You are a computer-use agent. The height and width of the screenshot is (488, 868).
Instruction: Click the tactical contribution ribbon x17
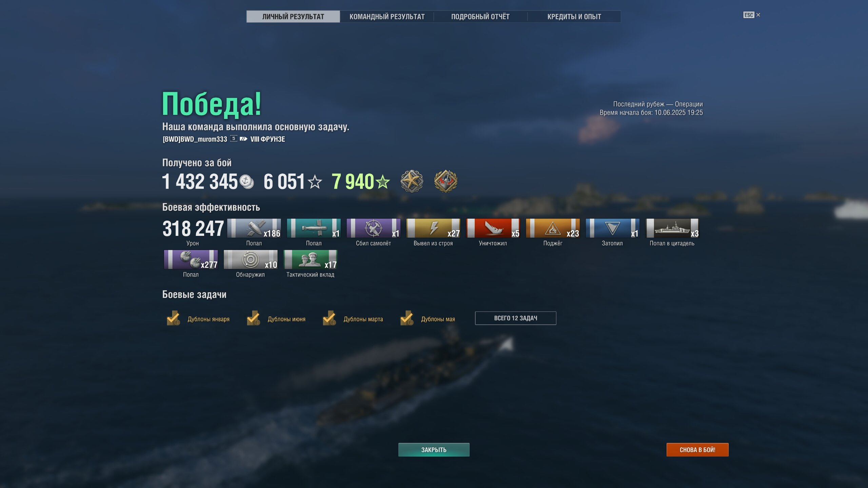click(310, 260)
